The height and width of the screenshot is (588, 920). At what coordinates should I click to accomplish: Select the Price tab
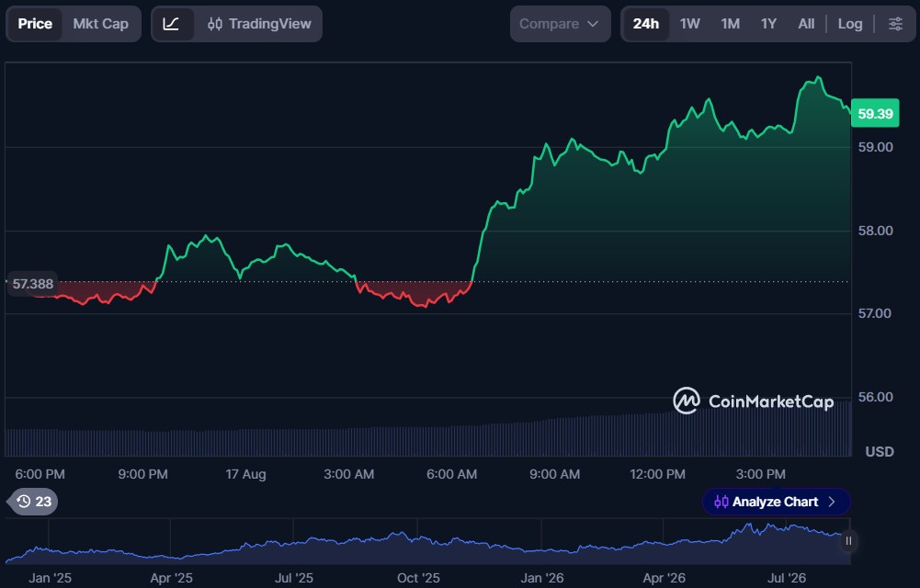click(x=35, y=24)
